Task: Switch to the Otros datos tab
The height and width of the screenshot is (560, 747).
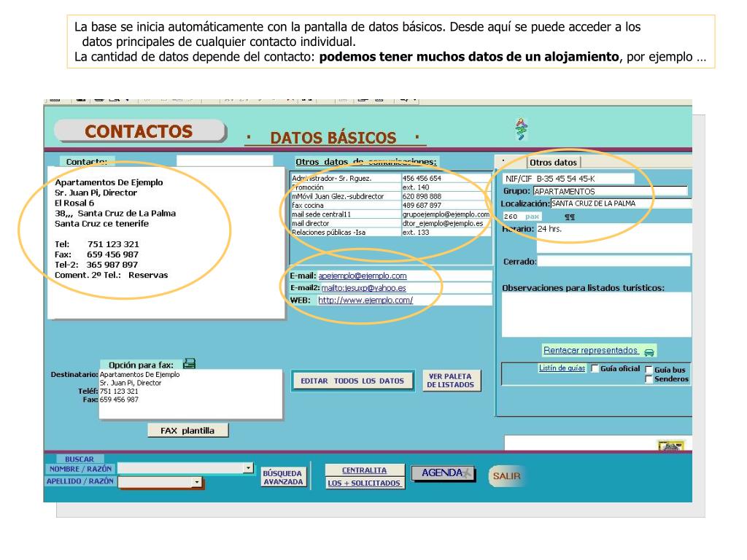Action: [553, 163]
